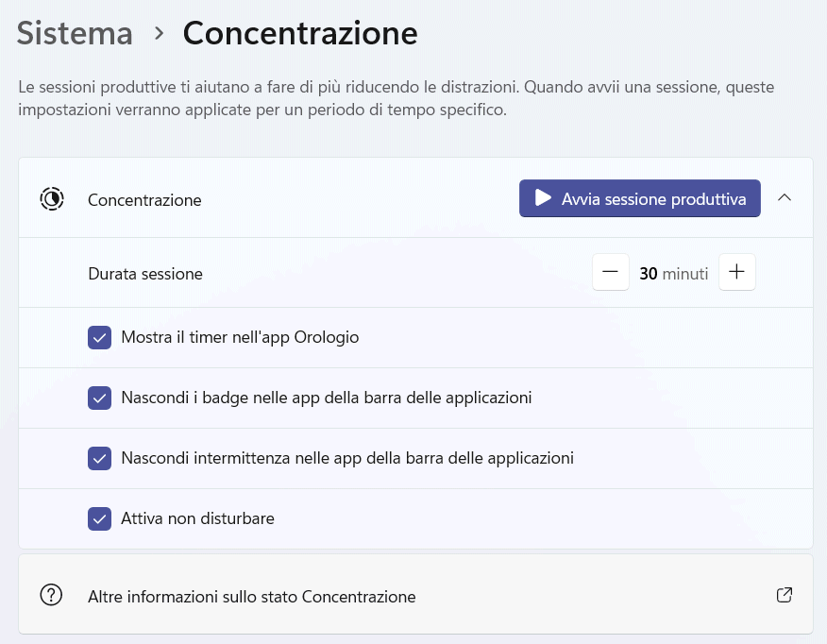
Task: Click the play icon in the Avvia button
Action: tap(542, 198)
